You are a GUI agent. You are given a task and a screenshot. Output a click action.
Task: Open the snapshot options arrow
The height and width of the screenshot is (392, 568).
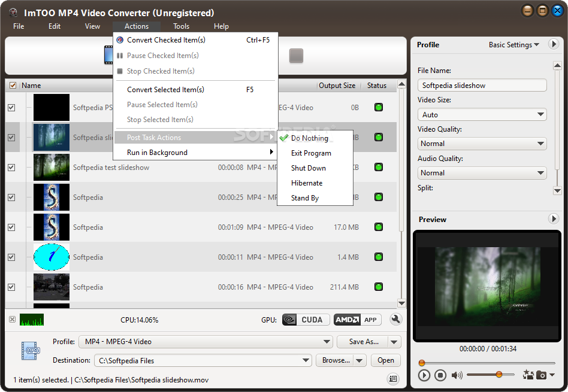(552, 375)
